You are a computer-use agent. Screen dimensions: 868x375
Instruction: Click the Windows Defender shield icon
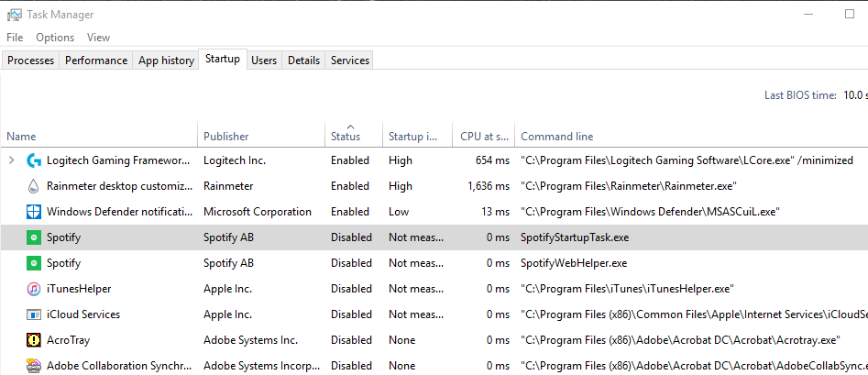pos(34,212)
